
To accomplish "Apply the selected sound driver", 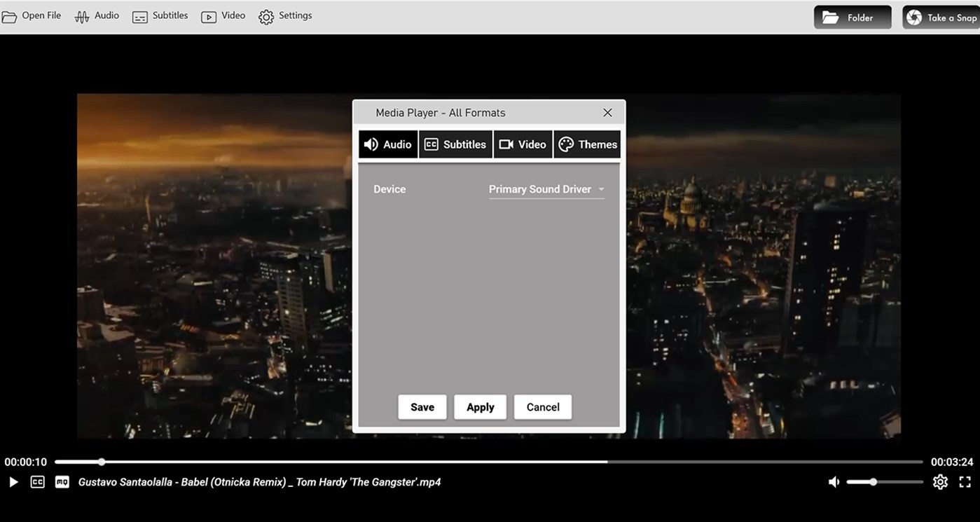I will tap(480, 406).
